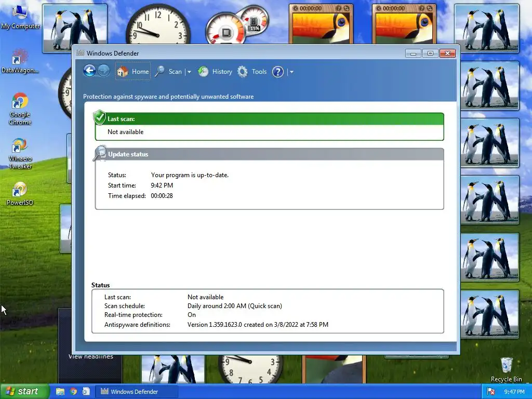Maximize the Windows Defender window
This screenshot has width=532, height=399.
pyautogui.click(x=430, y=54)
